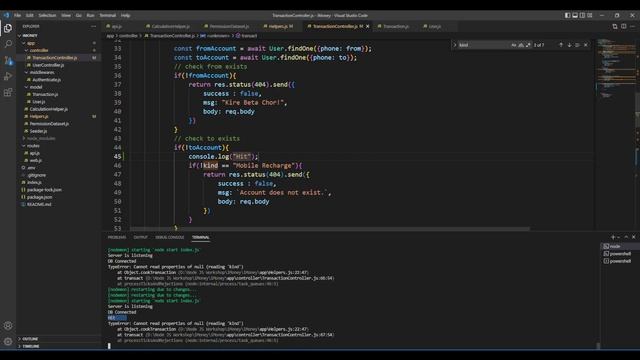
Task: Collapse the middlewares folder
Action: pos(42,72)
